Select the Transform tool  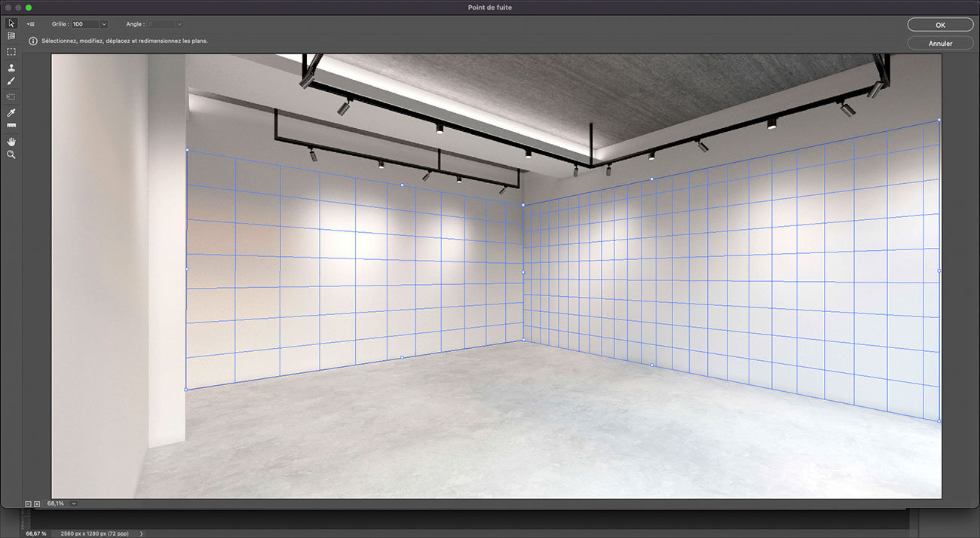point(11,96)
